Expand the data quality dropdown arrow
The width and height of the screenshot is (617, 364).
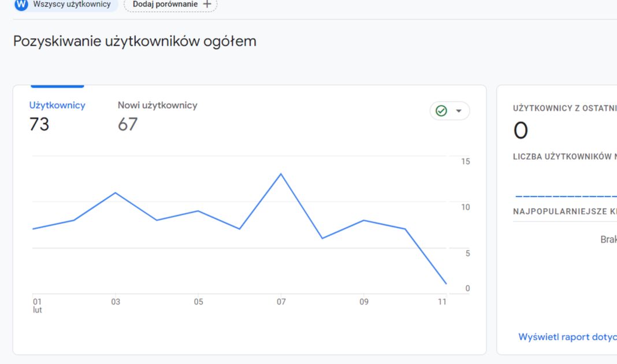pos(459,111)
